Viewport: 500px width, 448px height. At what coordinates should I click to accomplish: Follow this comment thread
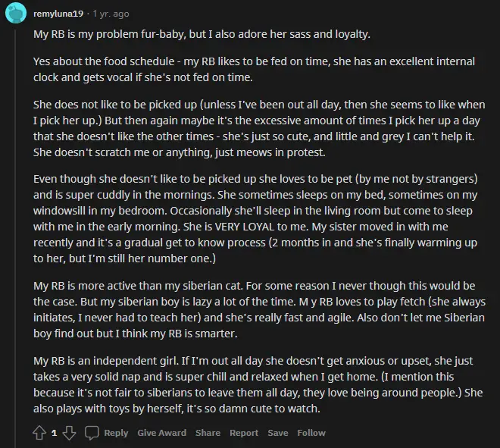pyautogui.click(x=311, y=433)
